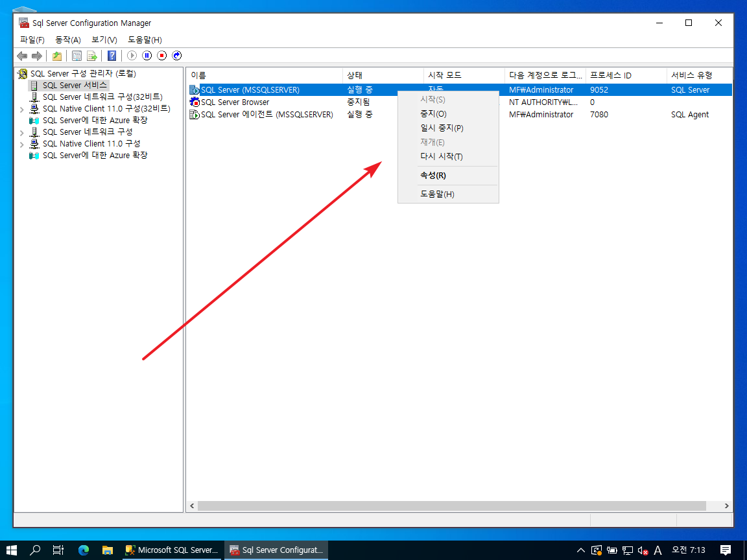
Task: Open the 동작(A) menu
Action: point(68,40)
